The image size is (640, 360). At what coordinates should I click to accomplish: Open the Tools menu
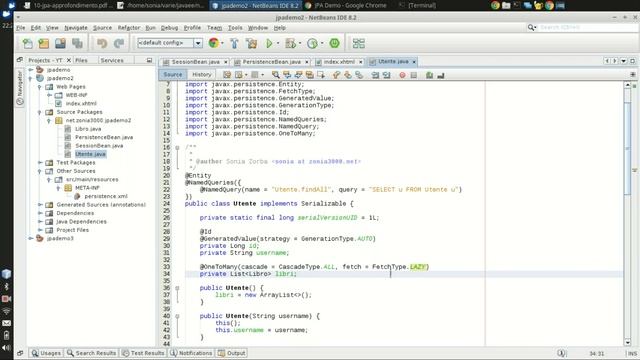235,28
